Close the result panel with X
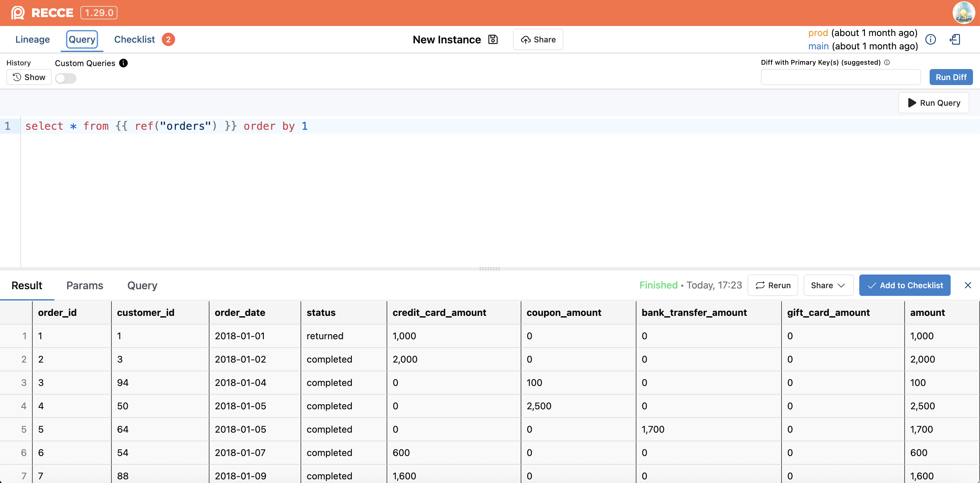Image resolution: width=980 pixels, height=483 pixels. coord(968,285)
